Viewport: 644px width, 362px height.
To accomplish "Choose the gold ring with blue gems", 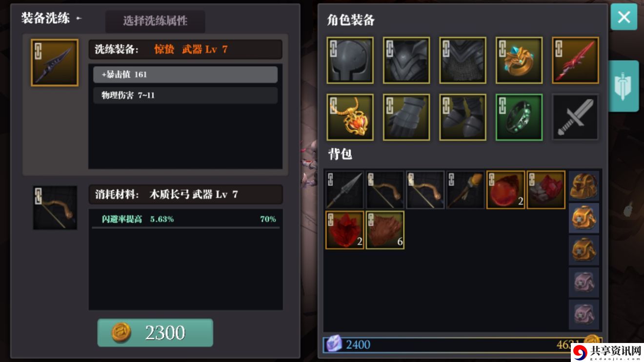I will coord(519,60).
